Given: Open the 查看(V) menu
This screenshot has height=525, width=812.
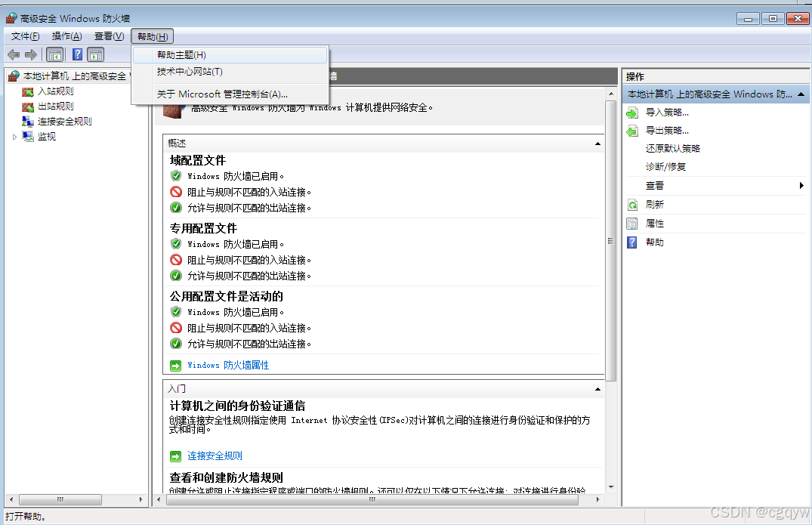Looking at the screenshot, I should pyautogui.click(x=110, y=36).
